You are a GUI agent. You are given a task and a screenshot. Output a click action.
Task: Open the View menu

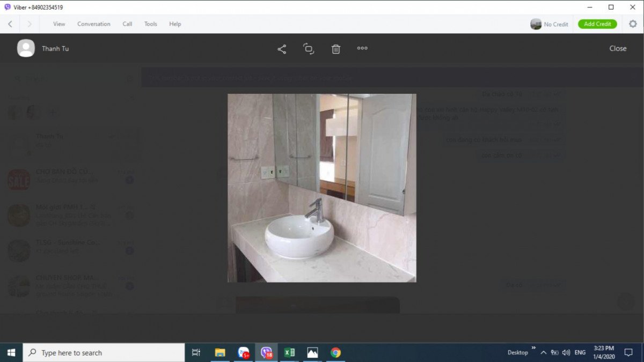(59, 24)
